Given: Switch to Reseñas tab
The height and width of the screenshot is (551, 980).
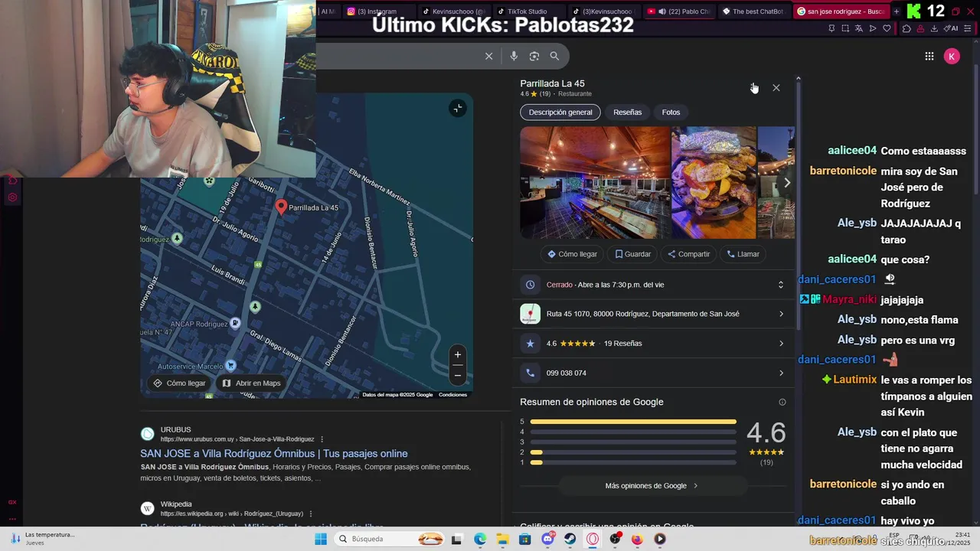Looking at the screenshot, I should 628,112.
